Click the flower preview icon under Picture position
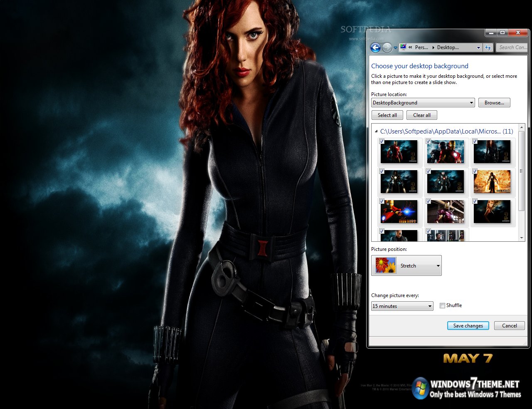Image resolution: width=532 pixels, height=409 pixels. pos(386,265)
